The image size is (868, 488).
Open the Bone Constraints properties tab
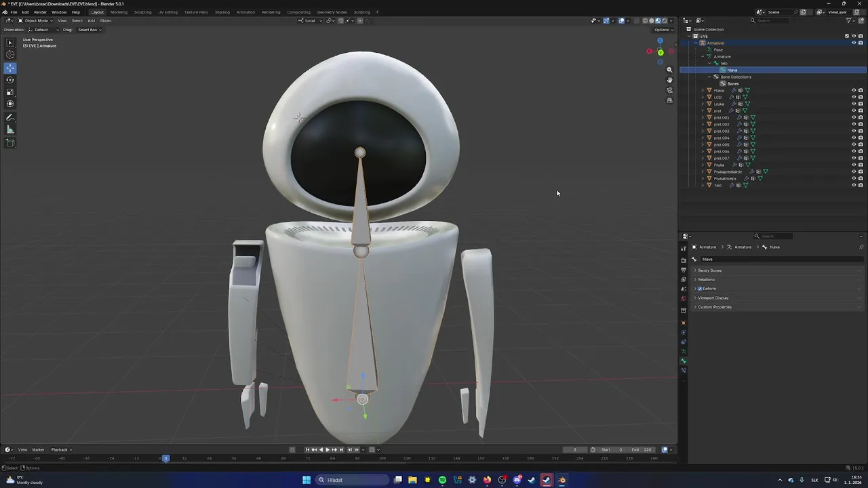pos(684,371)
